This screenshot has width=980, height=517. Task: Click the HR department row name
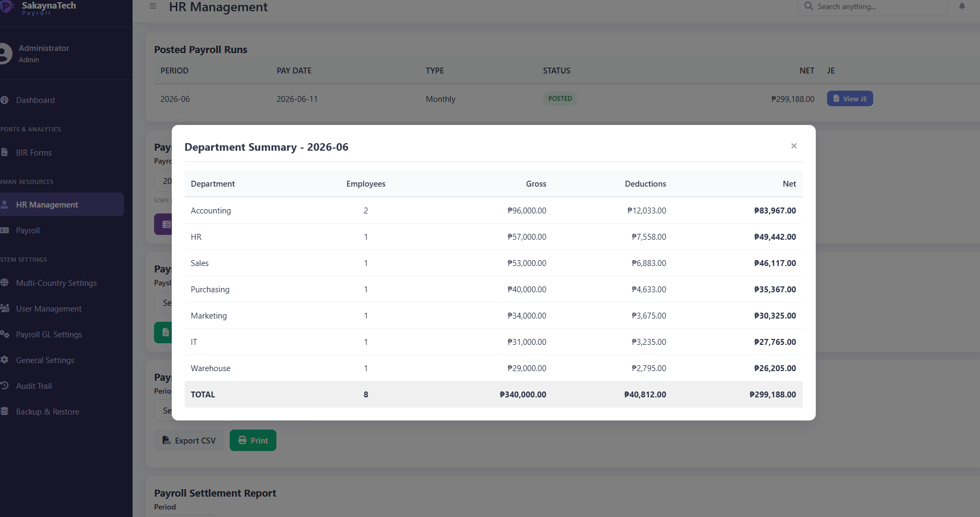(x=196, y=237)
